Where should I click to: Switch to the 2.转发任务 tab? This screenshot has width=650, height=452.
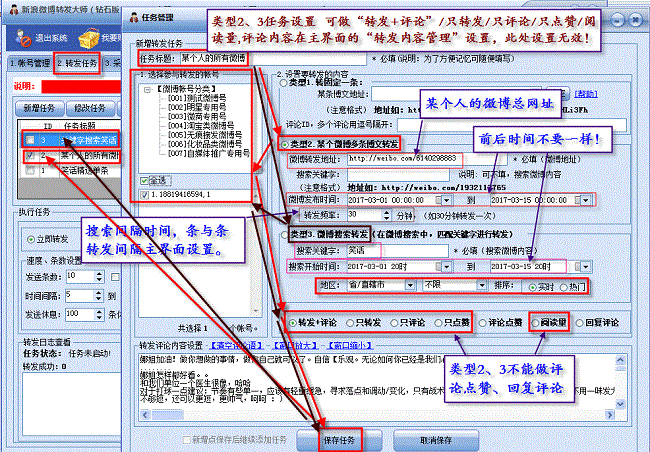[x=77, y=63]
